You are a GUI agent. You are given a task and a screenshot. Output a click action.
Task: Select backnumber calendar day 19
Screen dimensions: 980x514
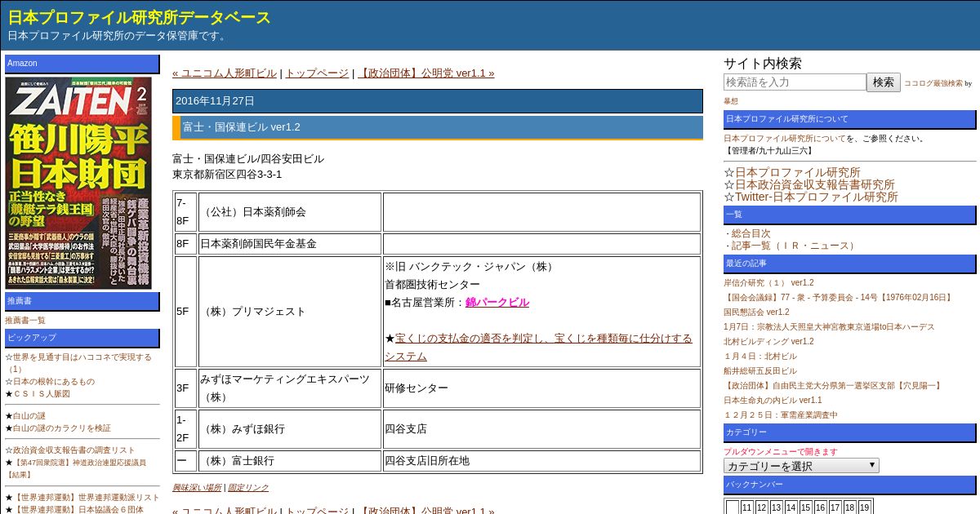865,507
